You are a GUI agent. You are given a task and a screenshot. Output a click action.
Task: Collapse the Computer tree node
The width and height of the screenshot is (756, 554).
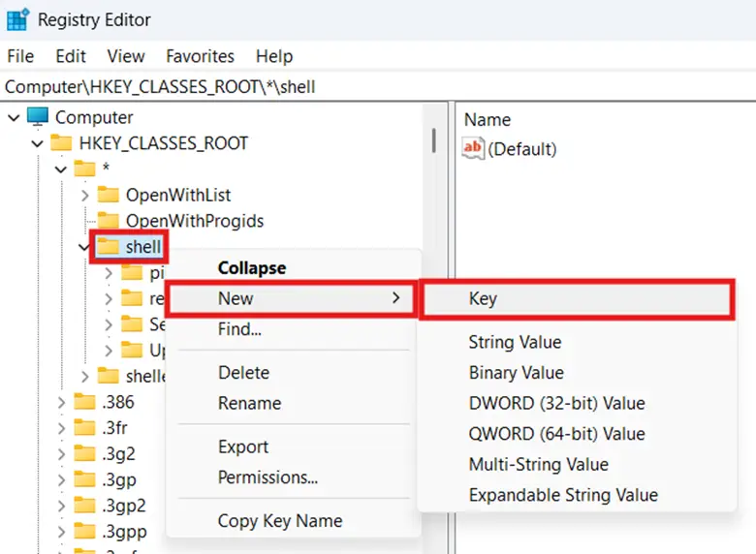point(14,117)
